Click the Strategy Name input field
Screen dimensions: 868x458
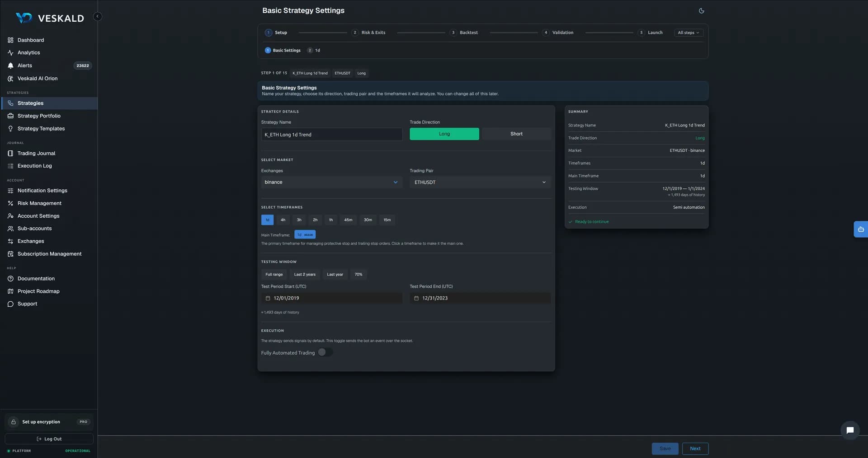click(331, 134)
